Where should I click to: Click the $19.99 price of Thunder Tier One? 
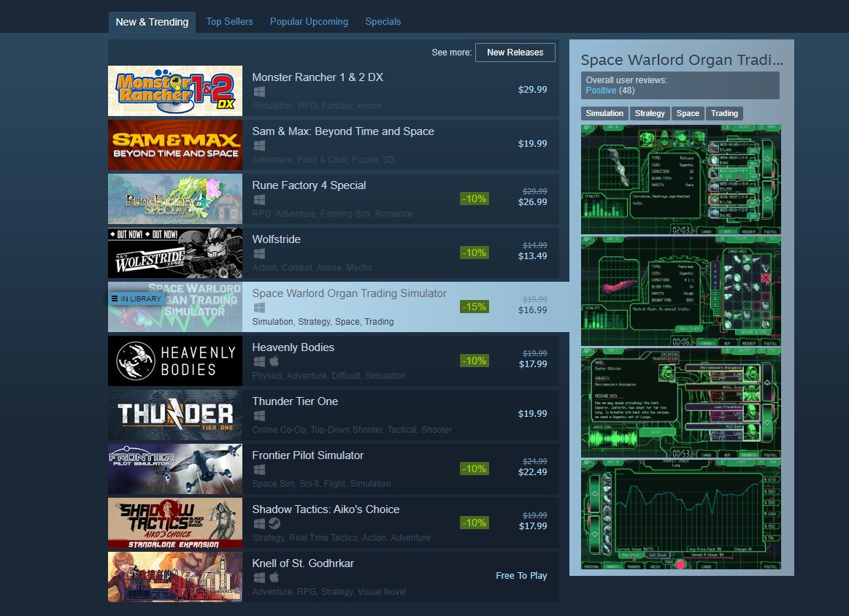532,414
